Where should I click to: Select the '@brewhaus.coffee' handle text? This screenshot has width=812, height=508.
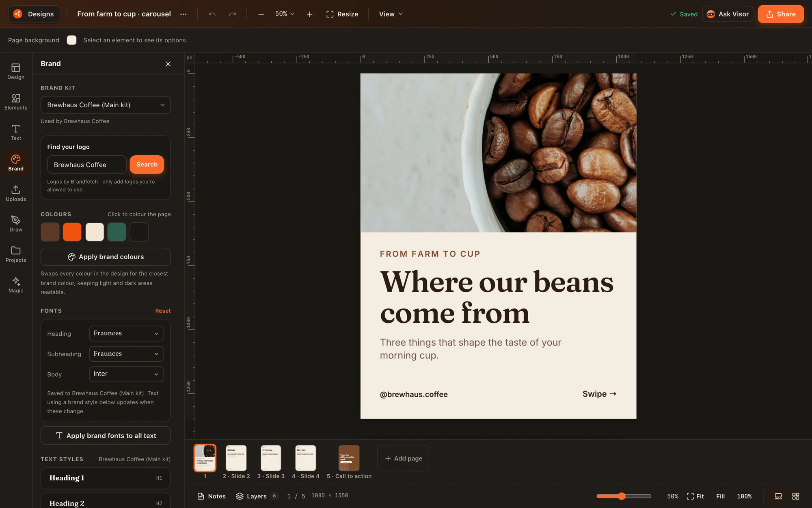point(414,394)
